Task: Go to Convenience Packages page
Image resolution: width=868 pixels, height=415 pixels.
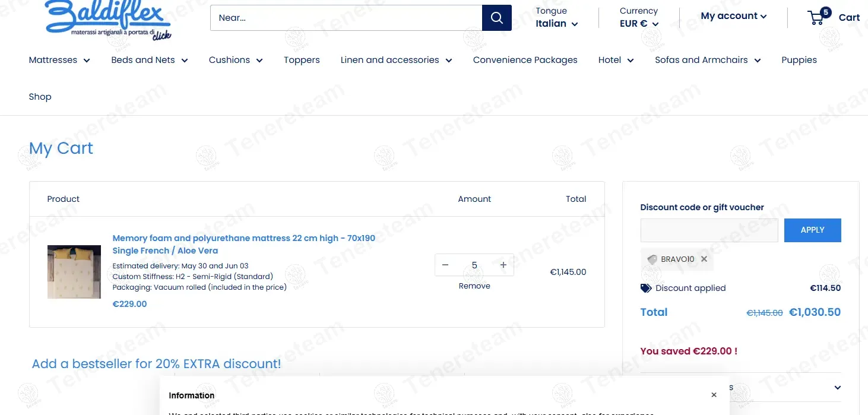Action: [525, 60]
